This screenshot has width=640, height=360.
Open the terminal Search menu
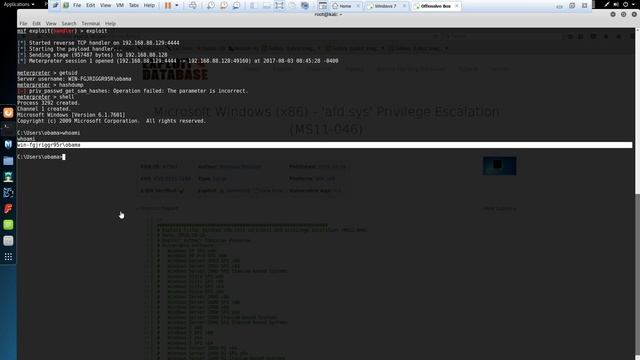(69, 24)
